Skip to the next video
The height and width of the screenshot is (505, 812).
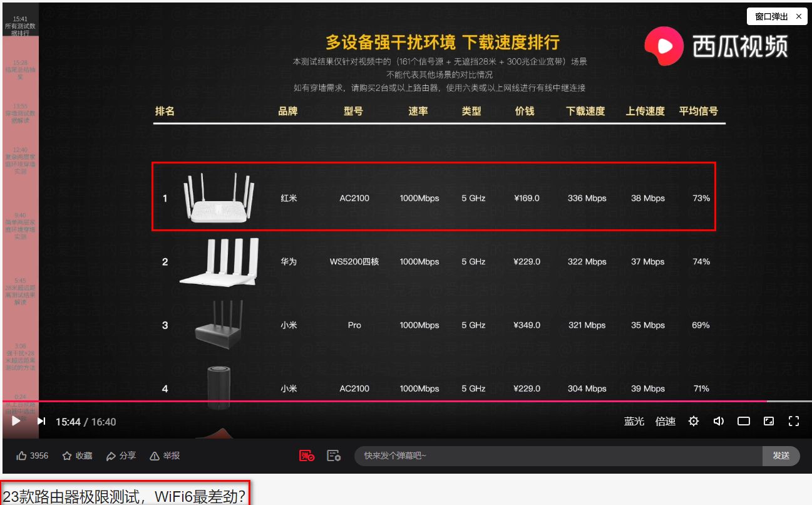pyautogui.click(x=41, y=421)
